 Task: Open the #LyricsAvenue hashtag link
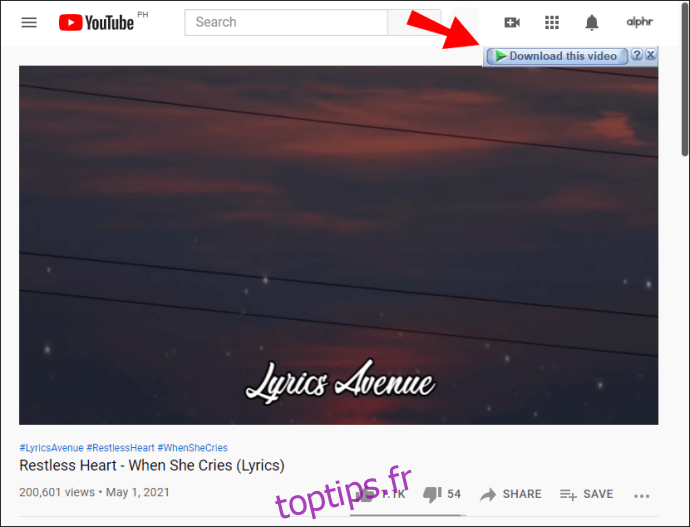click(51, 448)
